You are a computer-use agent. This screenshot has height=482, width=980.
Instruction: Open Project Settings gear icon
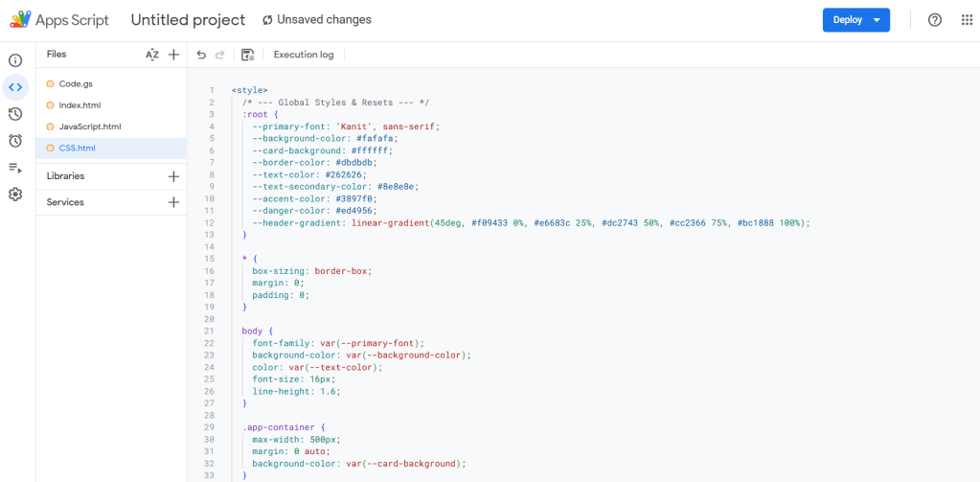coord(15,195)
